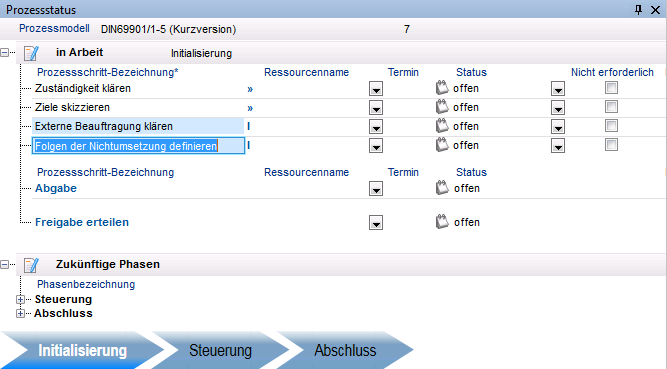Open Termin dropdown for Ziele skizzieren
The width and height of the screenshot is (667, 369).
coord(376,108)
